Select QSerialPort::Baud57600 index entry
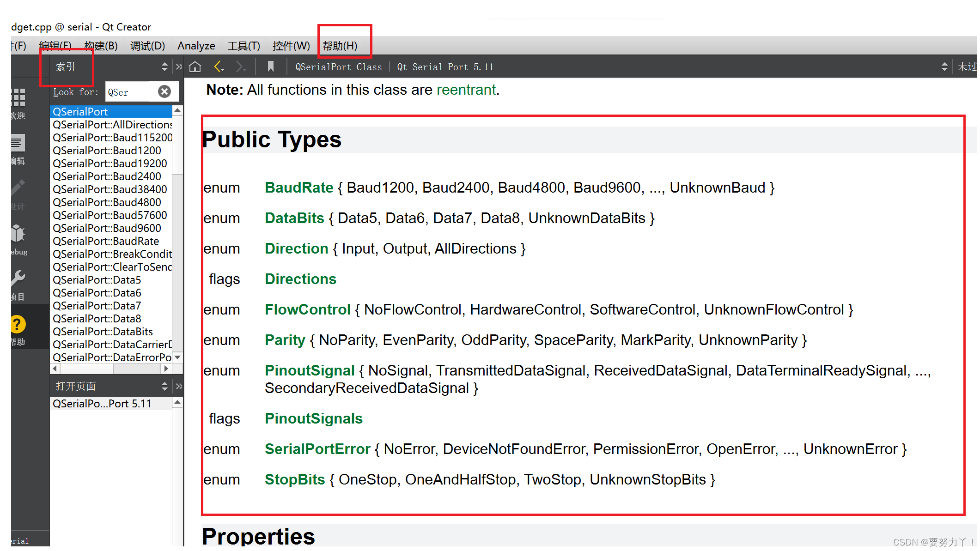 111,215
